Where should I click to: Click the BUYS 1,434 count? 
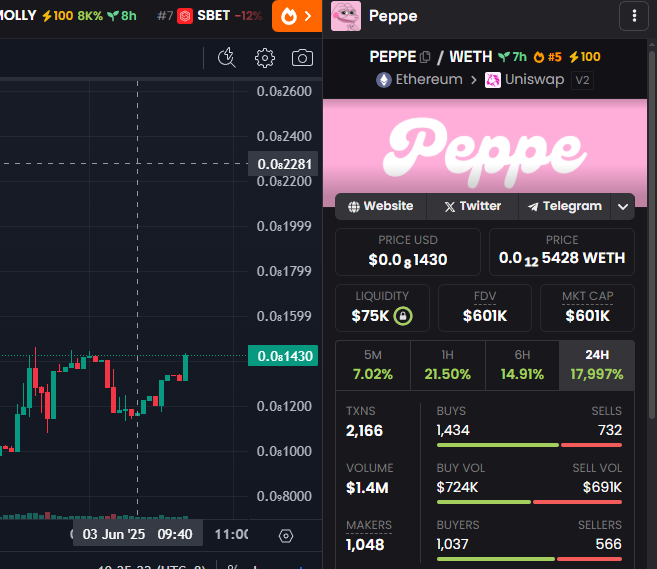coord(453,430)
